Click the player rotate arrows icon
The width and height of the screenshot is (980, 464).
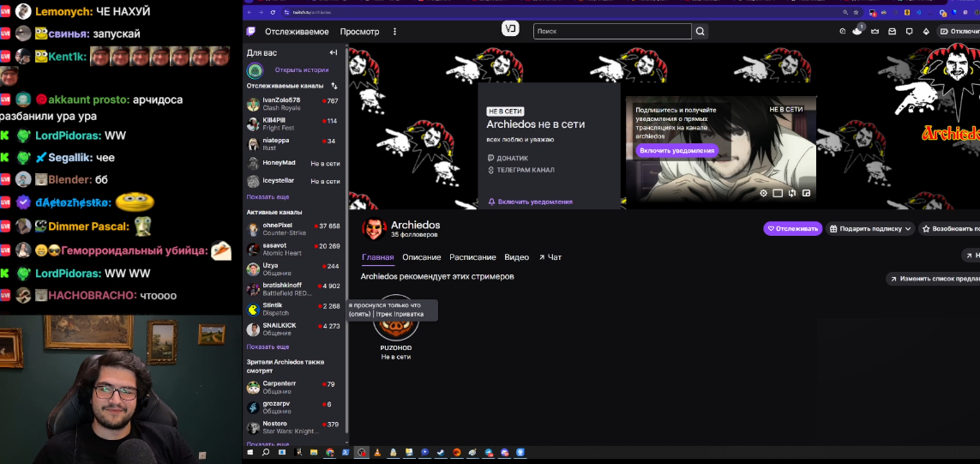click(x=792, y=193)
